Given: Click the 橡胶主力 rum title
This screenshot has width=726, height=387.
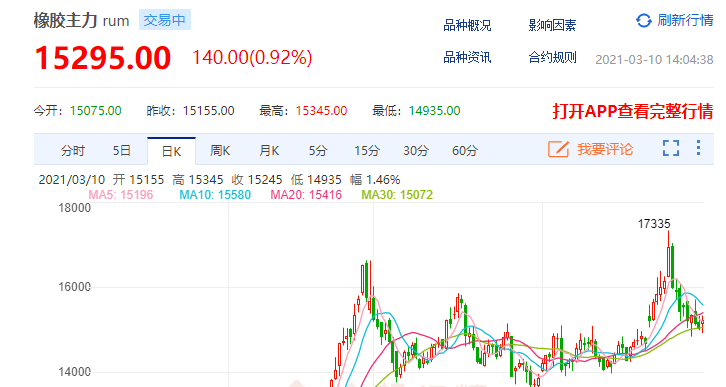Looking at the screenshot, I should coord(81,21).
